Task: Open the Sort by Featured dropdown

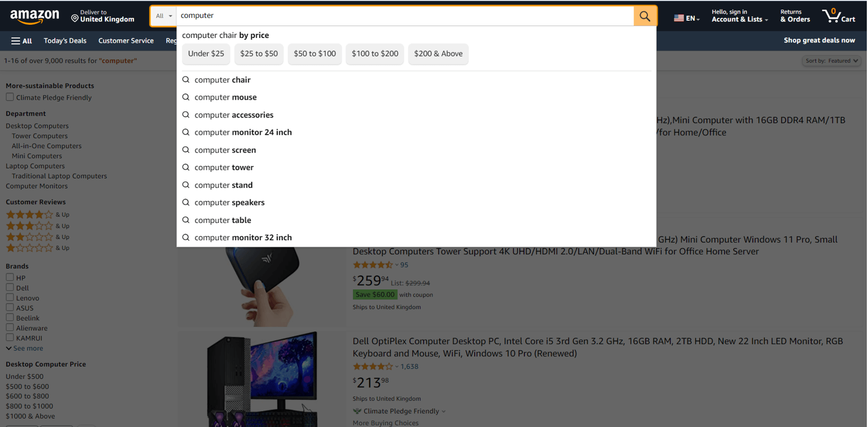Action: pos(831,61)
